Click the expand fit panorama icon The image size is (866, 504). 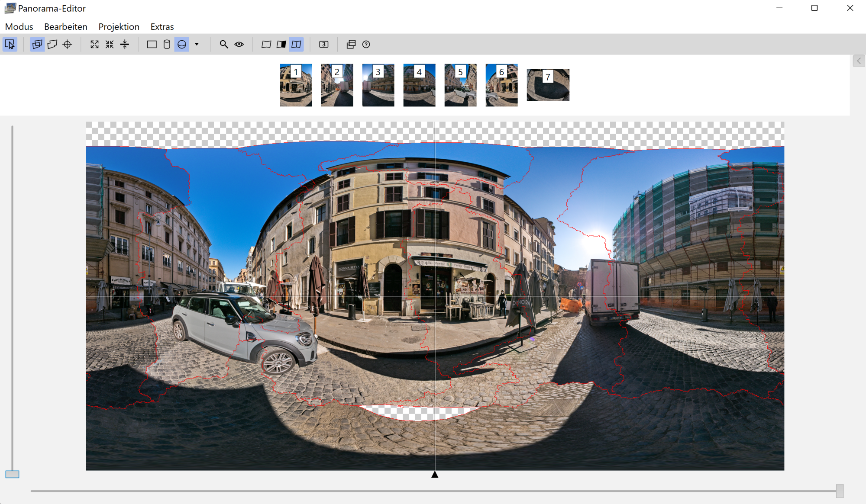94,44
